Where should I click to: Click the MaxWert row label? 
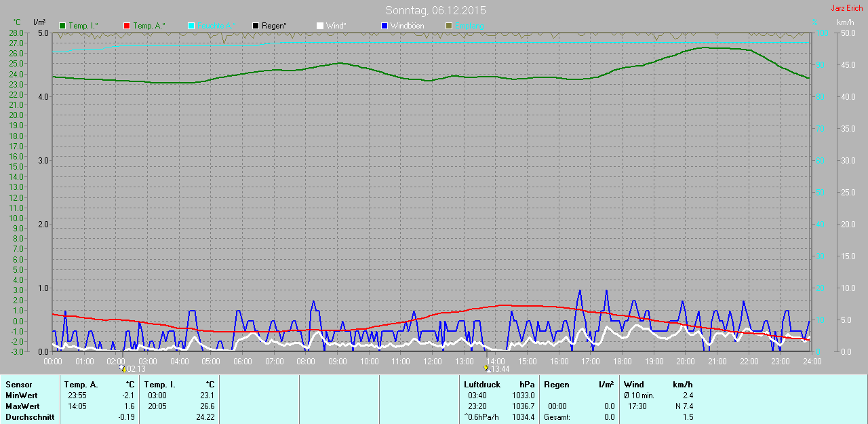22,406
